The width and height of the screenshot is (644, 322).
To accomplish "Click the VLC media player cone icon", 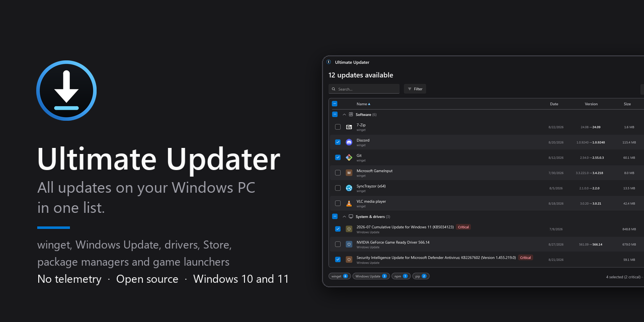I will pyautogui.click(x=349, y=203).
